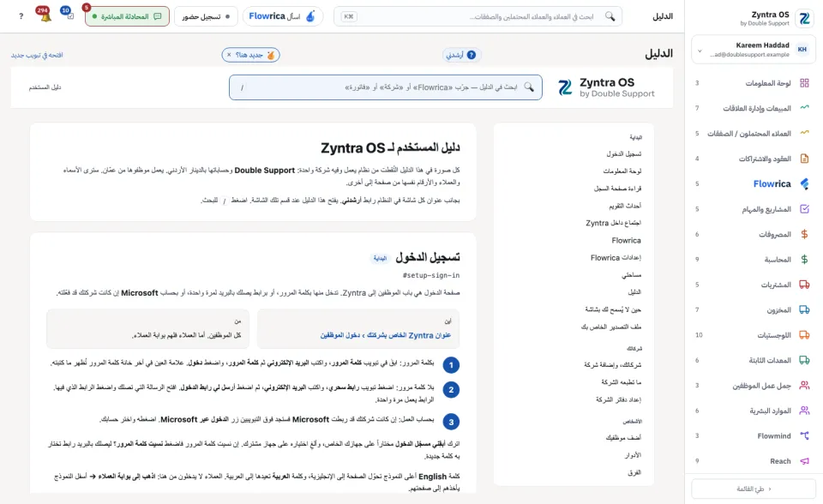823x504 pixels.
Task: Open المشتريات red truck icon
Action: (804, 285)
